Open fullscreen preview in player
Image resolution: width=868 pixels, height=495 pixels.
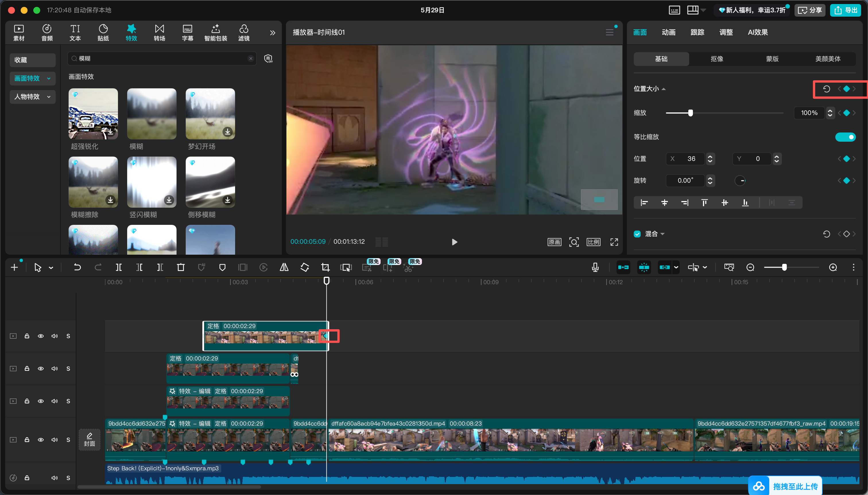614,242
